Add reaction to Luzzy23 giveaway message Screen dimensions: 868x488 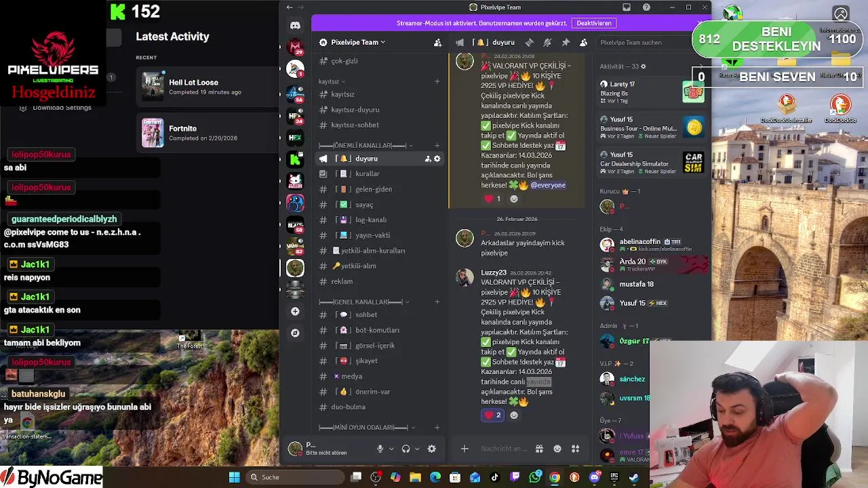513,415
